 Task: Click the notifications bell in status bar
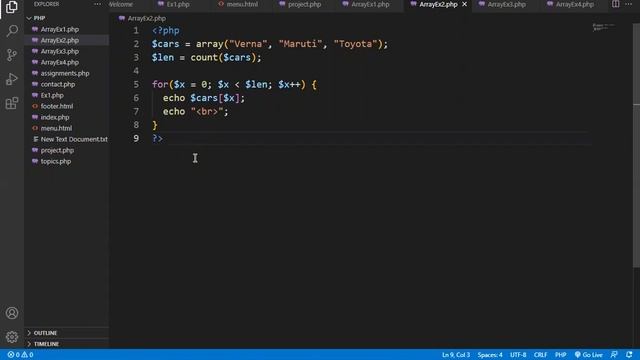point(629,355)
